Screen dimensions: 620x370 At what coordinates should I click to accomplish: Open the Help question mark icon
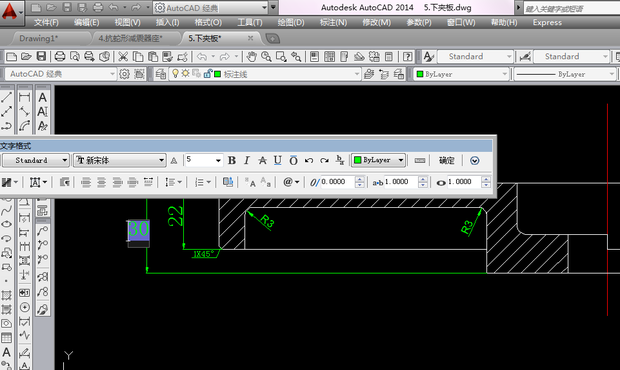coord(408,57)
